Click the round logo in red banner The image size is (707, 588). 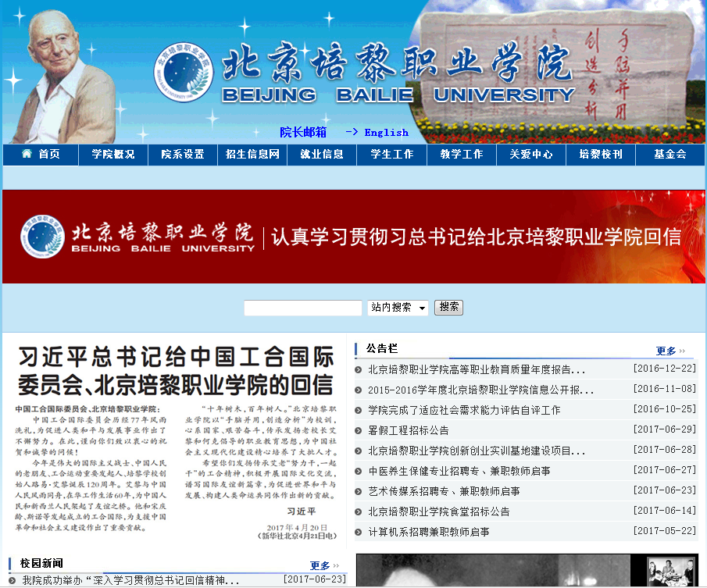click(x=42, y=236)
